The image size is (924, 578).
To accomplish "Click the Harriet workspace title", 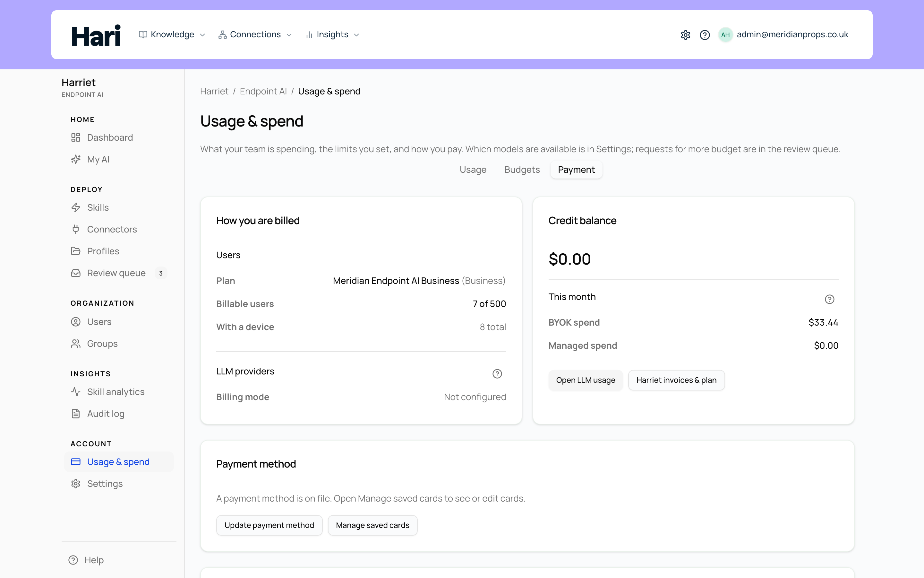I will coord(78,83).
